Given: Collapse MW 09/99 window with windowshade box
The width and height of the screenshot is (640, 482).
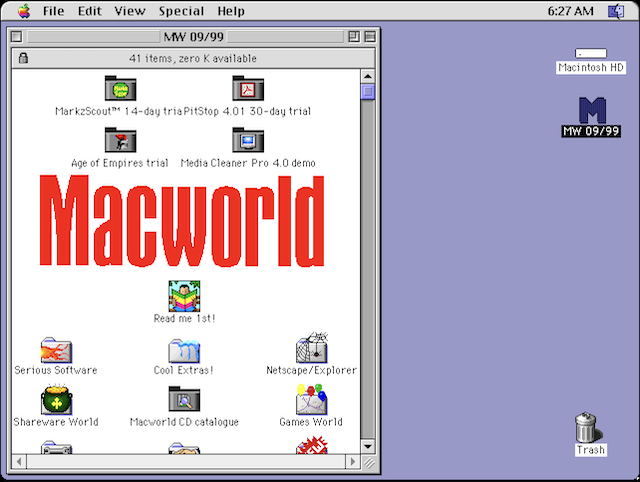Looking at the screenshot, I should (370, 37).
